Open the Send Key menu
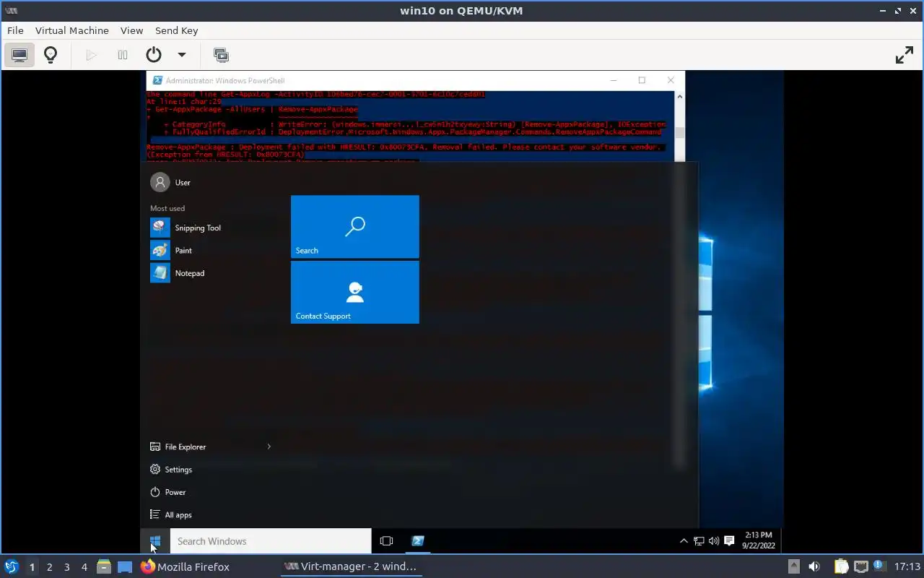Viewport: 924px width, 578px height. (x=176, y=30)
